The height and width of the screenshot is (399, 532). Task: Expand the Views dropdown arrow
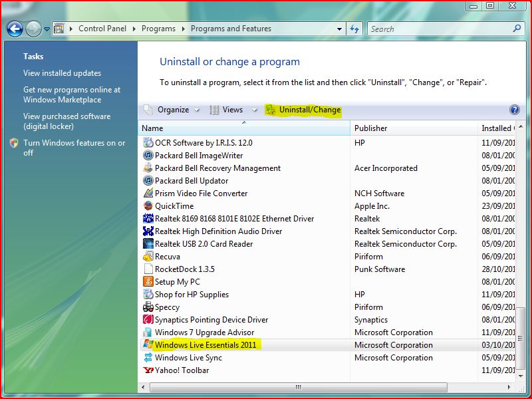pyautogui.click(x=255, y=110)
